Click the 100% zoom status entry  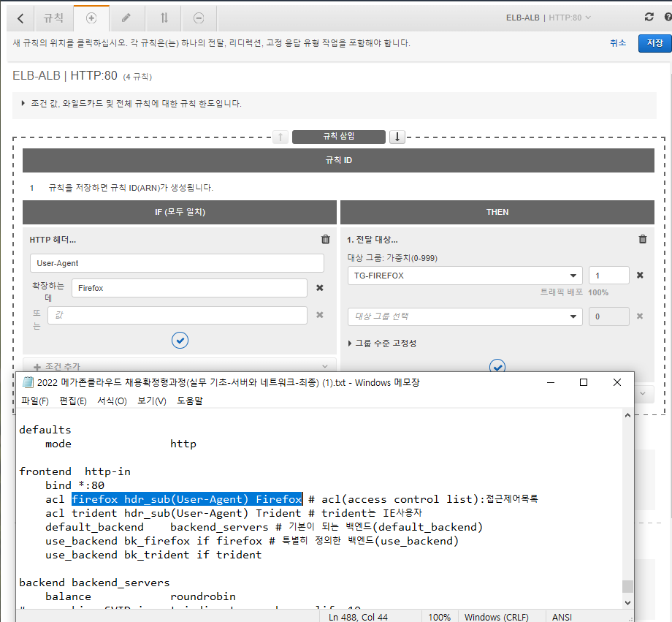point(439,617)
